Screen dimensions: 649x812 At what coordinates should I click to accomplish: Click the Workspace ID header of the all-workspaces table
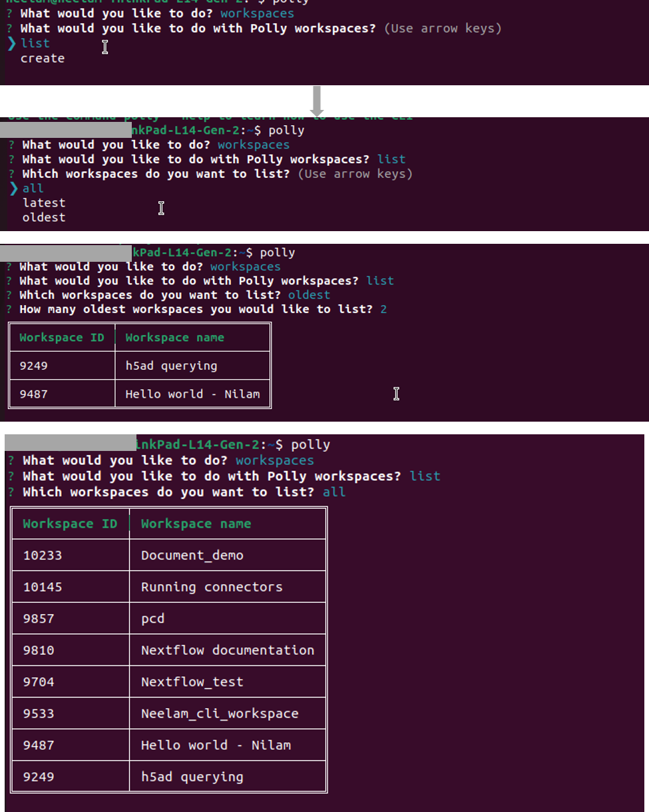70,524
